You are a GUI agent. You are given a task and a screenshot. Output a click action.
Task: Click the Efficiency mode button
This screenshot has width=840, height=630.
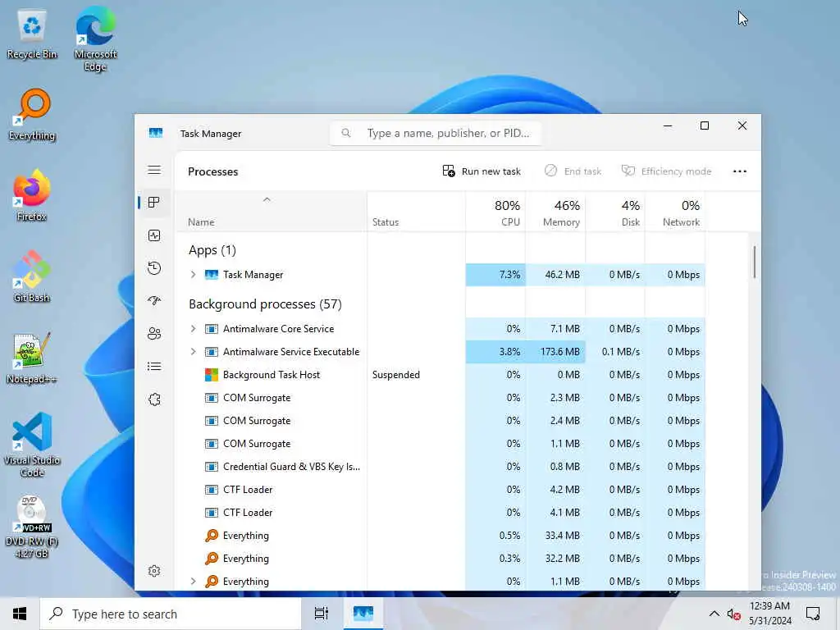coord(666,171)
